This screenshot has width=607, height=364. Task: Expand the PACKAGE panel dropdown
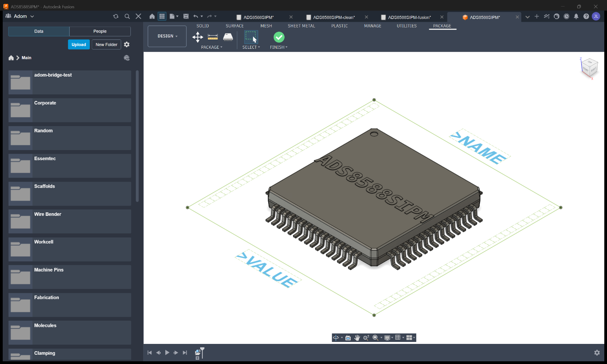click(x=212, y=47)
